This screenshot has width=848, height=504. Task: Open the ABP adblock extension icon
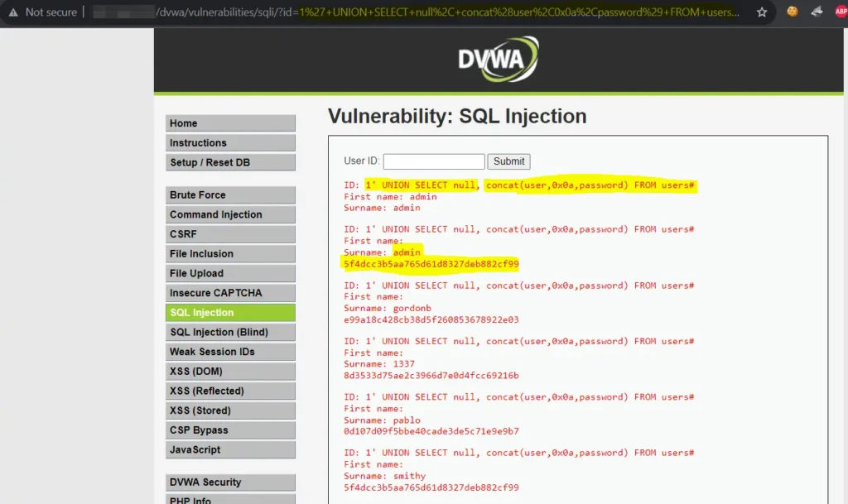pos(841,12)
